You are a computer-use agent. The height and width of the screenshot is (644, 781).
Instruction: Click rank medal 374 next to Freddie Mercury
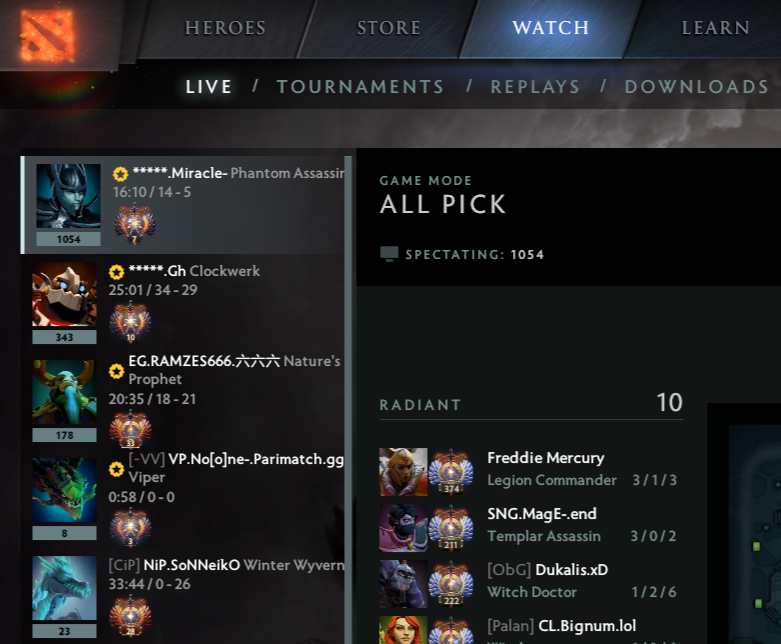pyautogui.click(x=451, y=472)
